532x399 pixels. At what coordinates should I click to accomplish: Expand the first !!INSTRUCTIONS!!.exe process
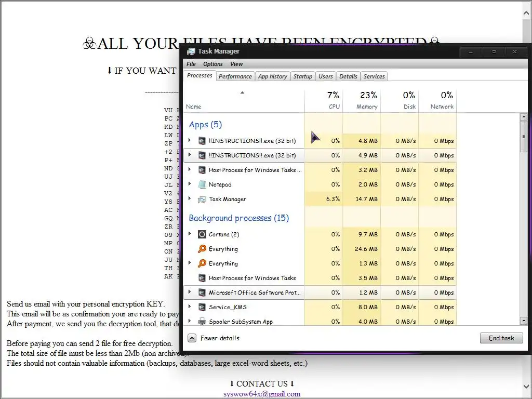coord(190,140)
